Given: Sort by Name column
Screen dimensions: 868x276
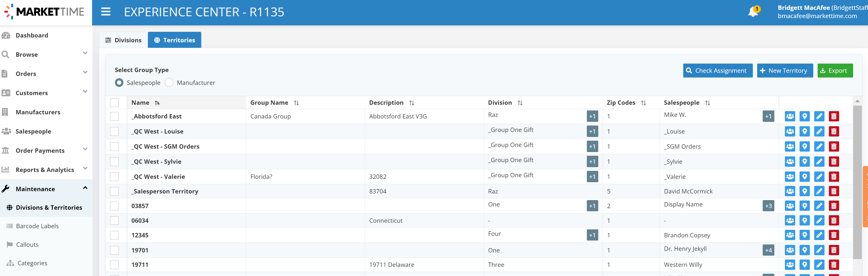Looking at the screenshot, I should [157, 103].
